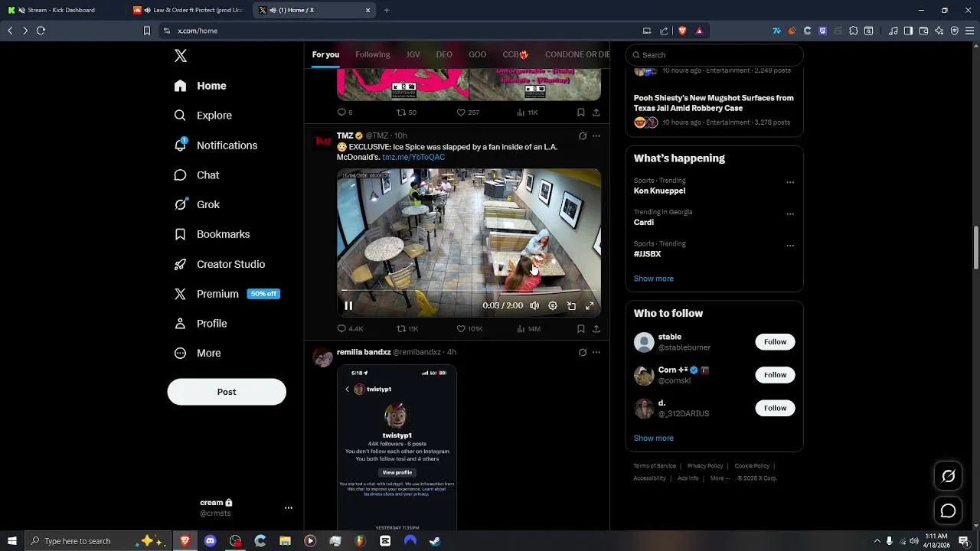Open Kon Knueppel trend options dots
Viewport: 980px width, 551px height.
pyautogui.click(x=790, y=183)
